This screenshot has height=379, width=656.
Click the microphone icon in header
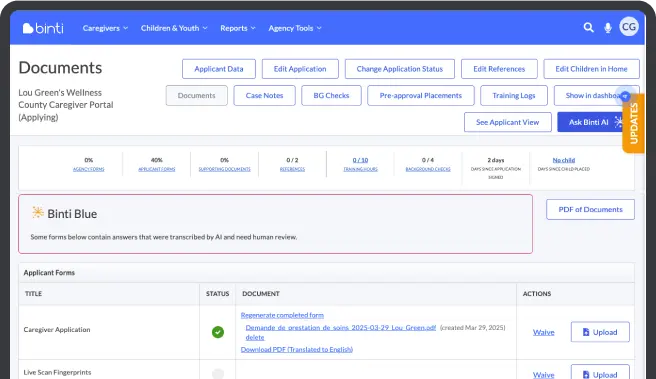608,28
